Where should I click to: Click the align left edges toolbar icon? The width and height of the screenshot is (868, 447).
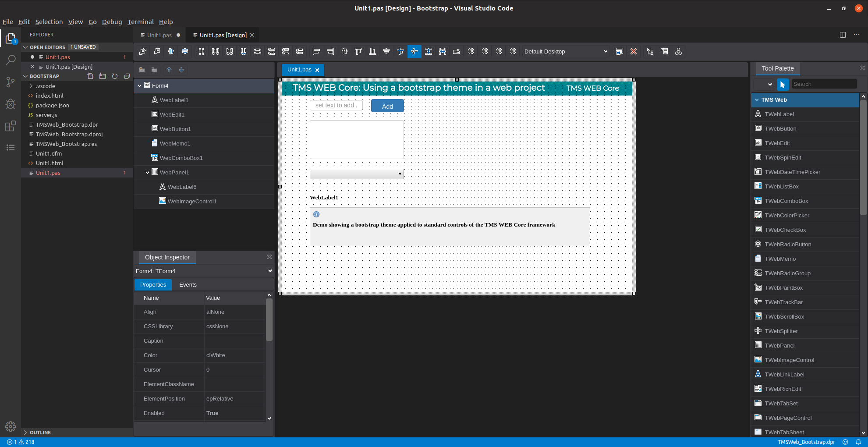316,51
